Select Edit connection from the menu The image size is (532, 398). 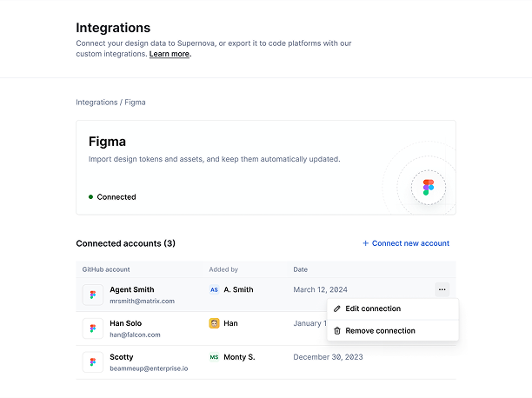coord(373,308)
